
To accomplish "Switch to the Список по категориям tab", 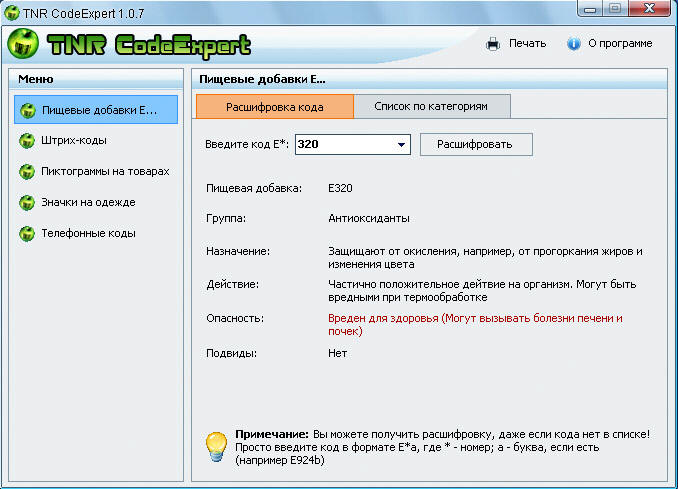I will tap(432, 106).
